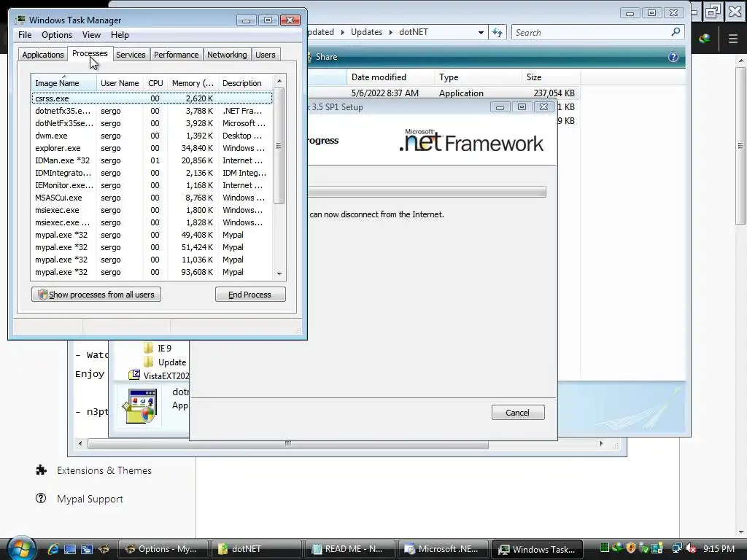Switch to dotNET folder taskbar button
Viewport: 747px width, 560px height.
point(256,549)
